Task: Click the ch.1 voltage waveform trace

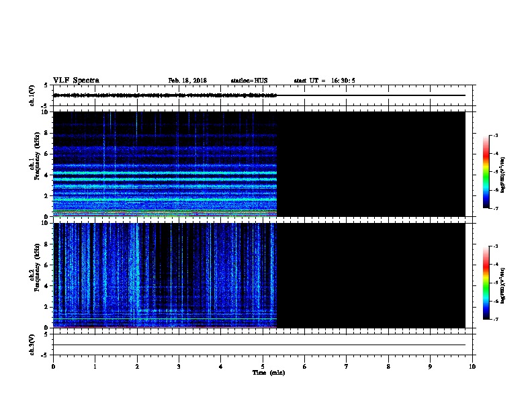Action: tap(165, 95)
